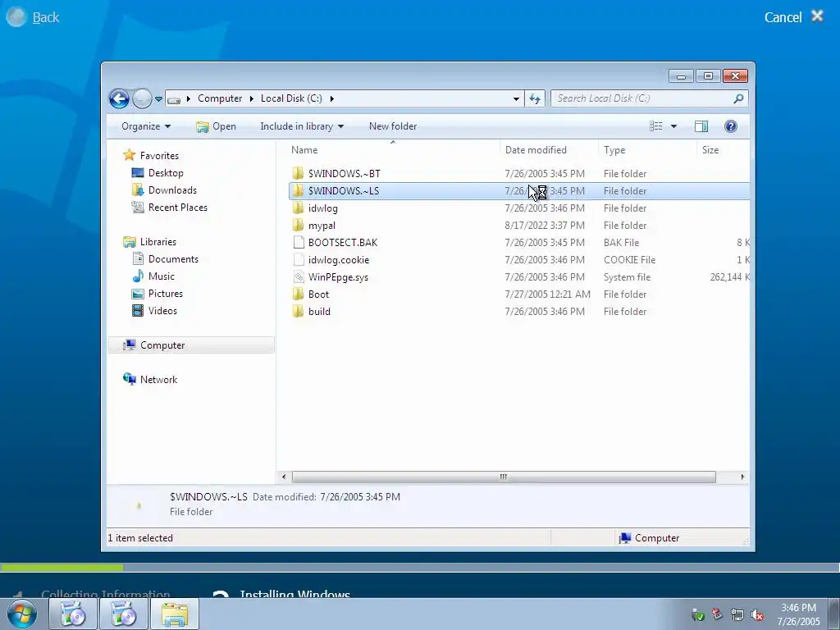Open the network tray icon
The image size is (840, 630).
737,615
